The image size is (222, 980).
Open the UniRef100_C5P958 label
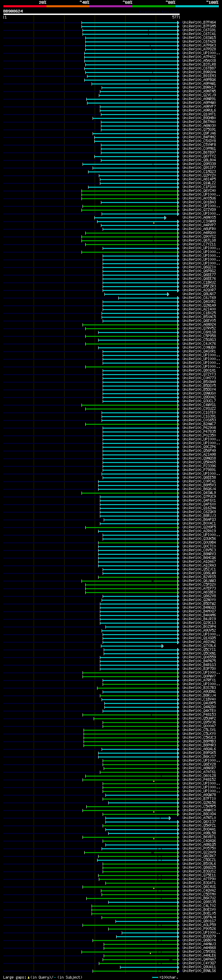coord(199,336)
